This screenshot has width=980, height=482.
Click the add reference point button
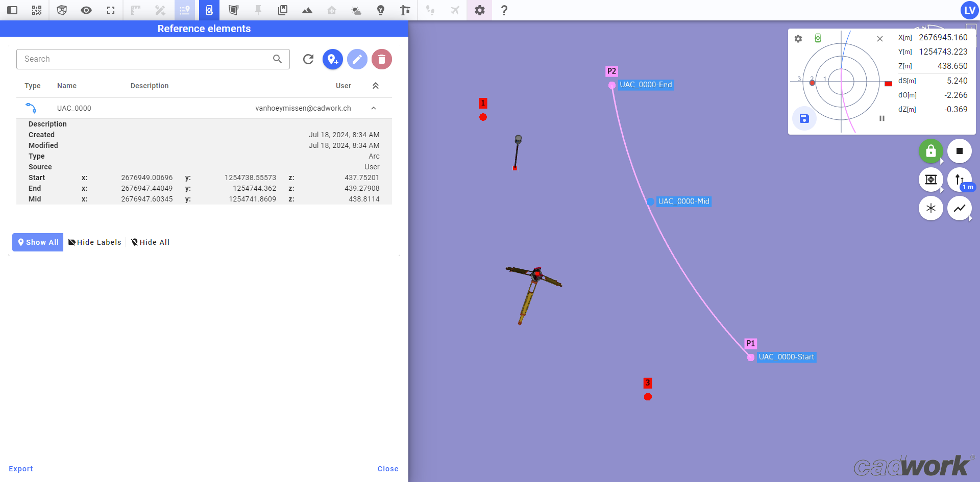coord(332,59)
